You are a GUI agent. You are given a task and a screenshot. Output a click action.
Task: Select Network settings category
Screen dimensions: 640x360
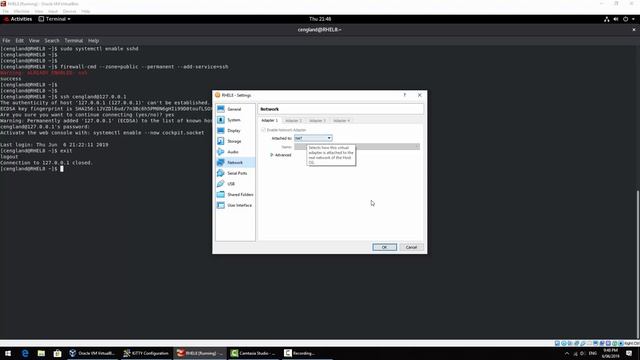click(235, 162)
